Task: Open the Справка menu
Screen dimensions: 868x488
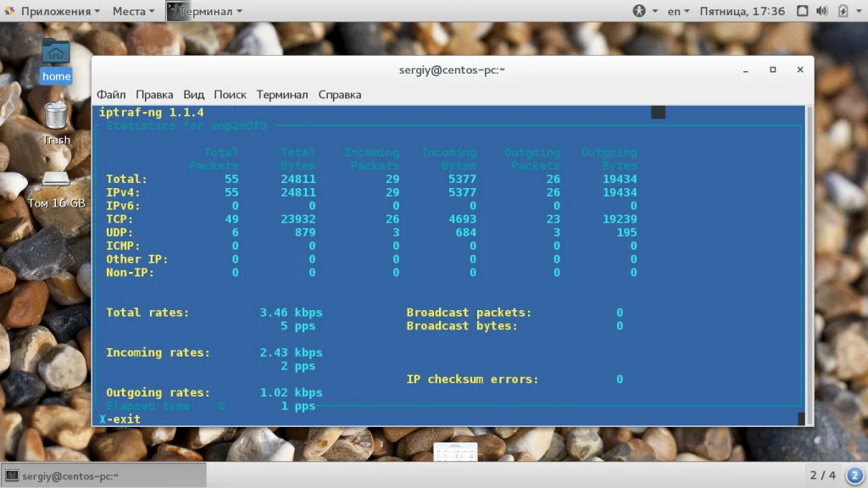Action: [x=340, y=95]
